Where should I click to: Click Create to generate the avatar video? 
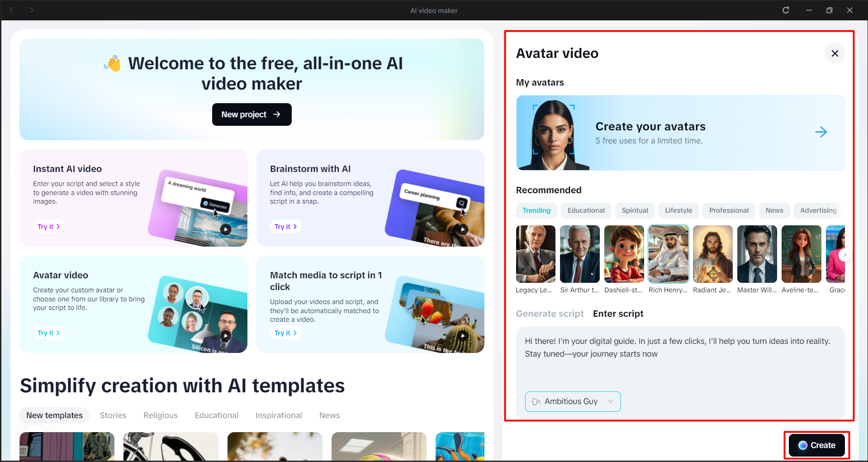[x=816, y=445]
